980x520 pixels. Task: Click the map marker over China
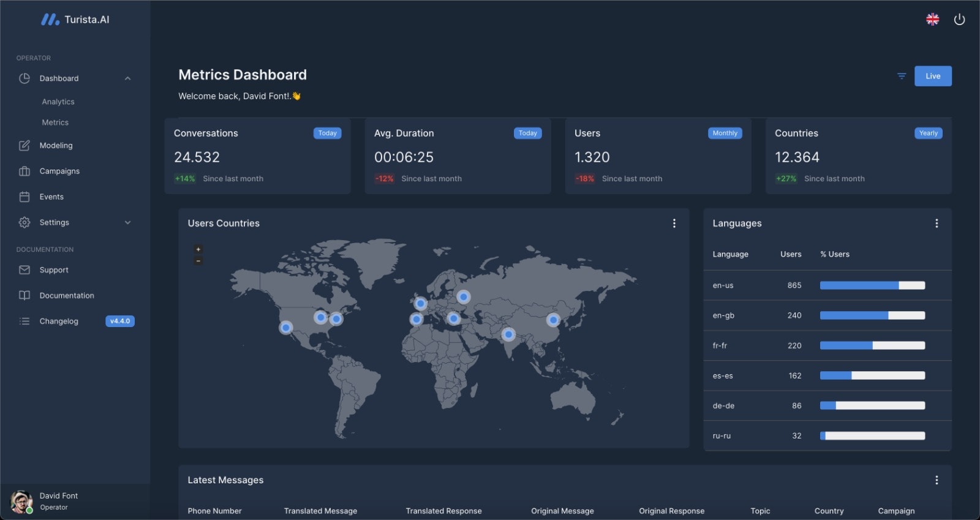pyautogui.click(x=553, y=320)
